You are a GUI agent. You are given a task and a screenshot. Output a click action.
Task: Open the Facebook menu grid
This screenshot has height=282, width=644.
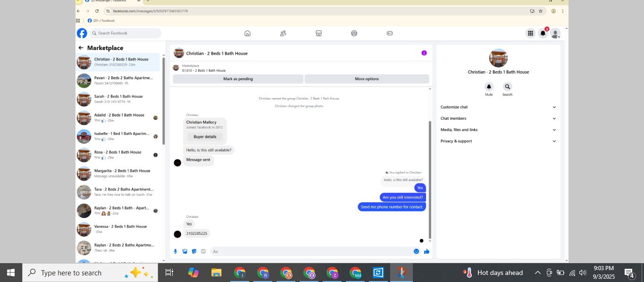[530, 33]
